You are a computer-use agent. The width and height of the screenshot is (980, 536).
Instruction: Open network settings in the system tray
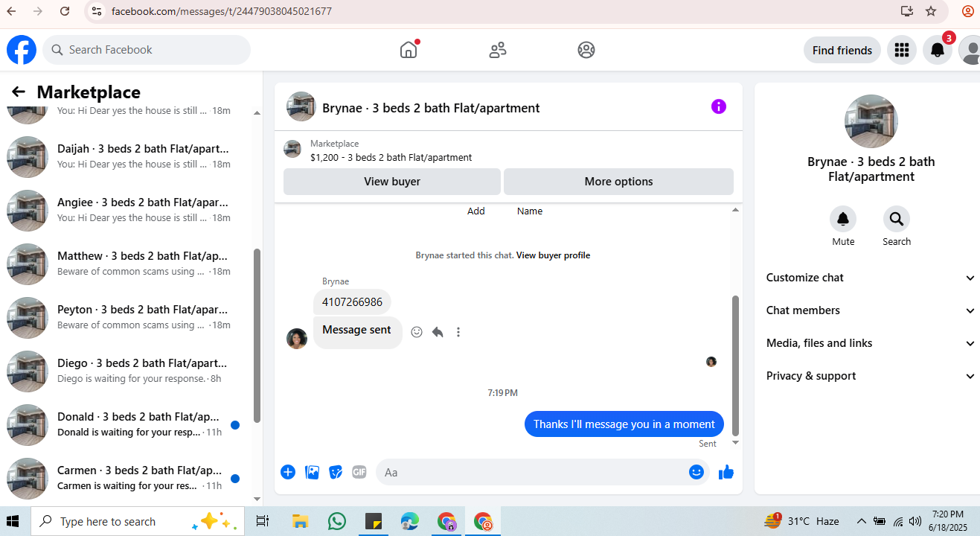point(898,521)
